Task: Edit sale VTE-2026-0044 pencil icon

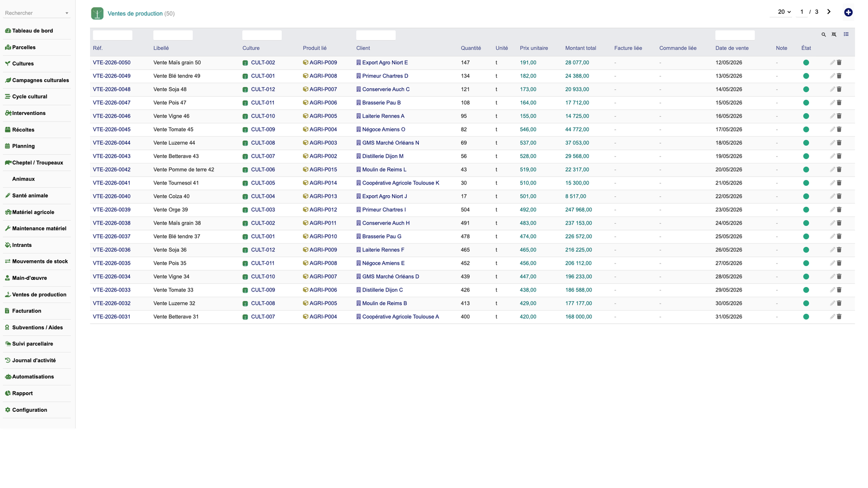Action: 832,143
